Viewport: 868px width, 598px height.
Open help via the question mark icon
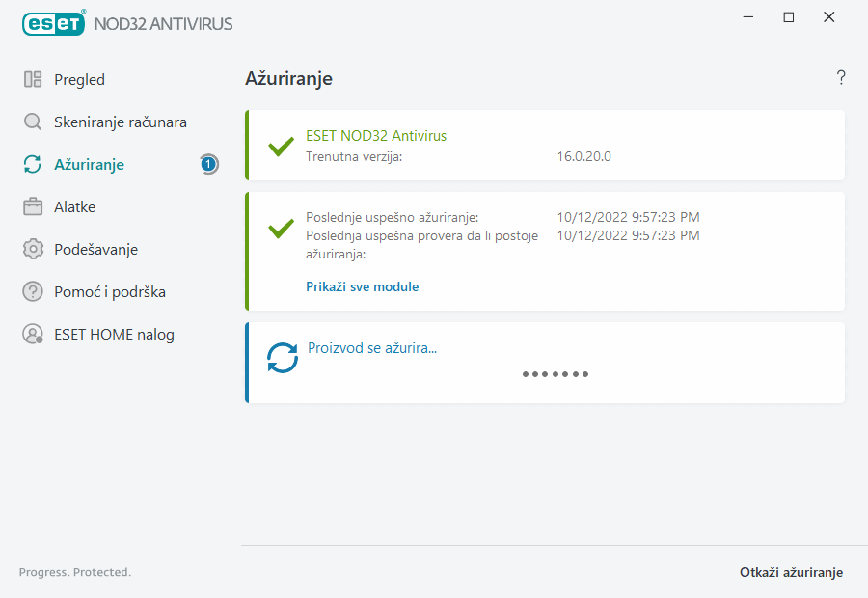(840, 78)
